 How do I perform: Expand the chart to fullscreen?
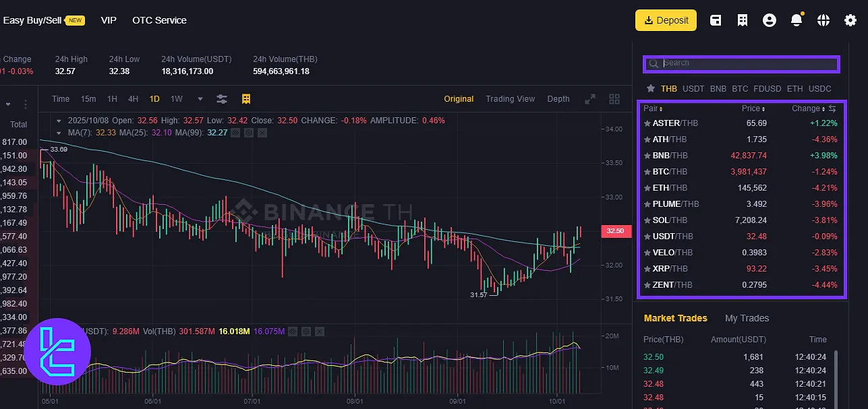coord(590,99)
